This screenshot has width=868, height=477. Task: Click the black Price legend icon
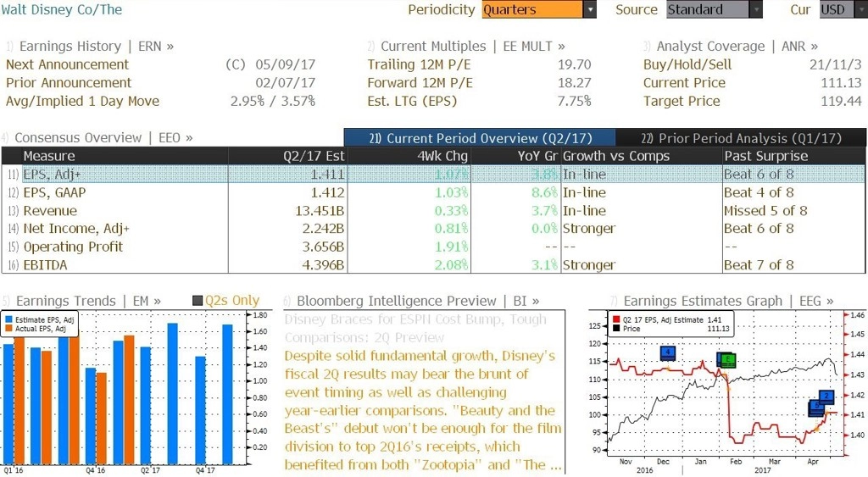(616, 329)
